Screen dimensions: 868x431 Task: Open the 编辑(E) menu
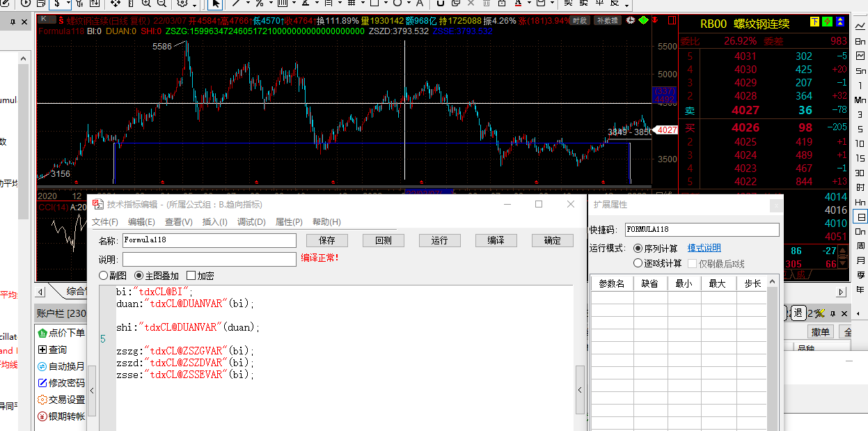141,222
